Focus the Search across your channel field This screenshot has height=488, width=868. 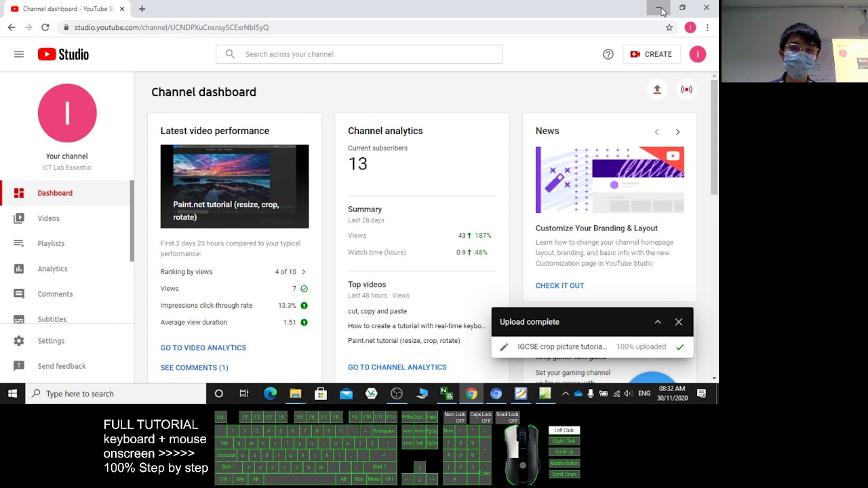coord(359,54)
